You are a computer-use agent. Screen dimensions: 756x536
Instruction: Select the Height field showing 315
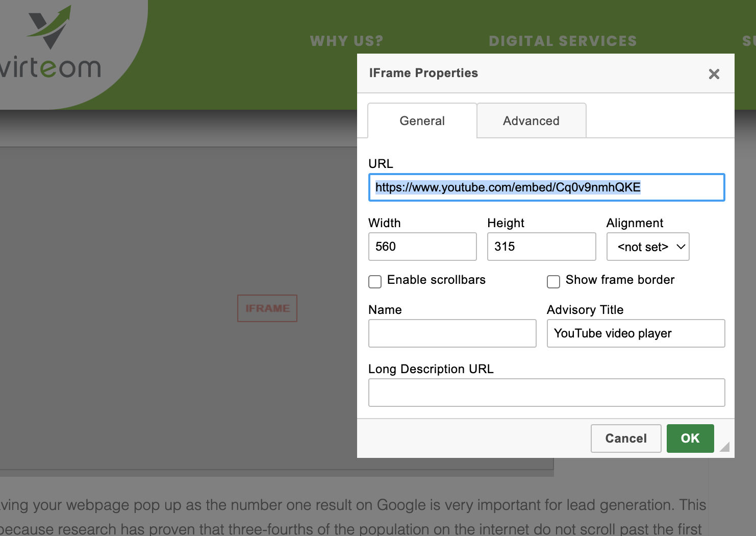[x=541, y=247]
